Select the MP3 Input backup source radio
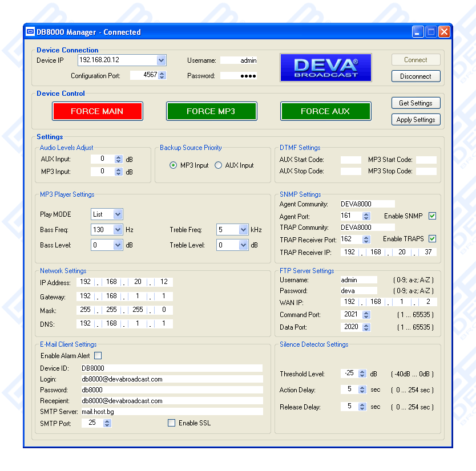This screenshot has width=476, height=471. (174, 165)
